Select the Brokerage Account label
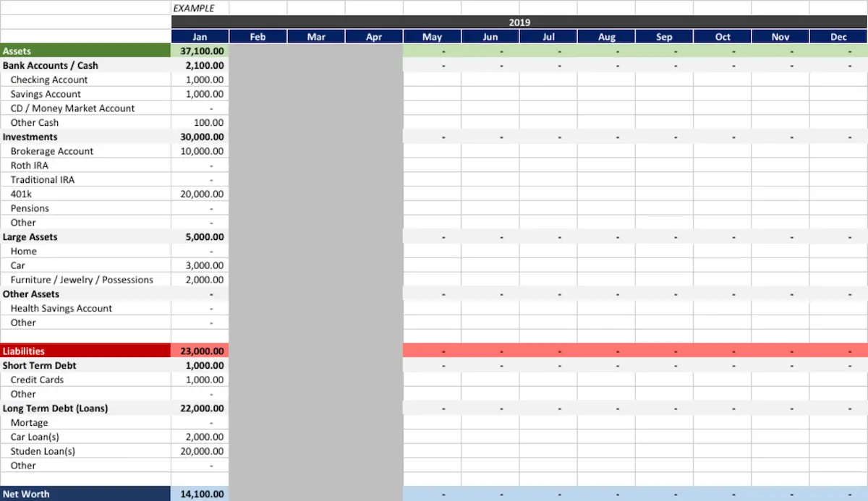The height and width of the screenshot is (501, 868). pyautogui.click(x=52, y=151)
